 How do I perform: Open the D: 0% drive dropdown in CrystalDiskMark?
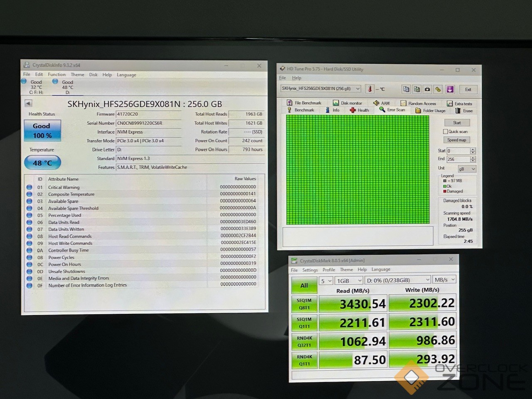398,280
